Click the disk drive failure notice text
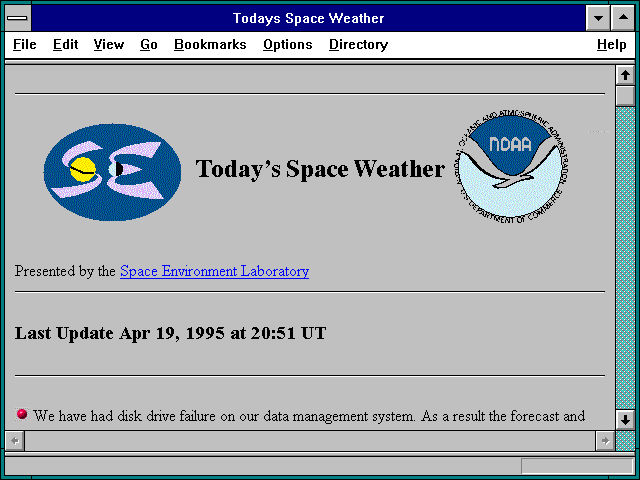This screenshot has width=640, height=480. [309, 416]
